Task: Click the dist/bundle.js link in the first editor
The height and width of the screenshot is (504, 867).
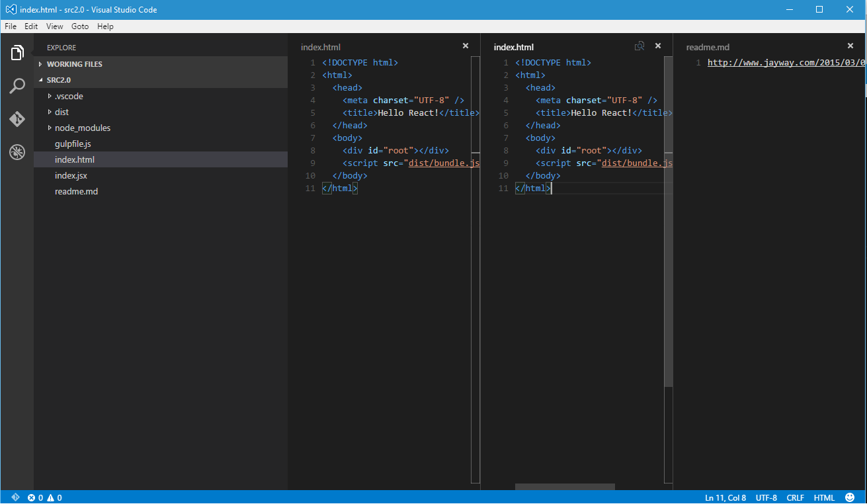Action: 444,163
